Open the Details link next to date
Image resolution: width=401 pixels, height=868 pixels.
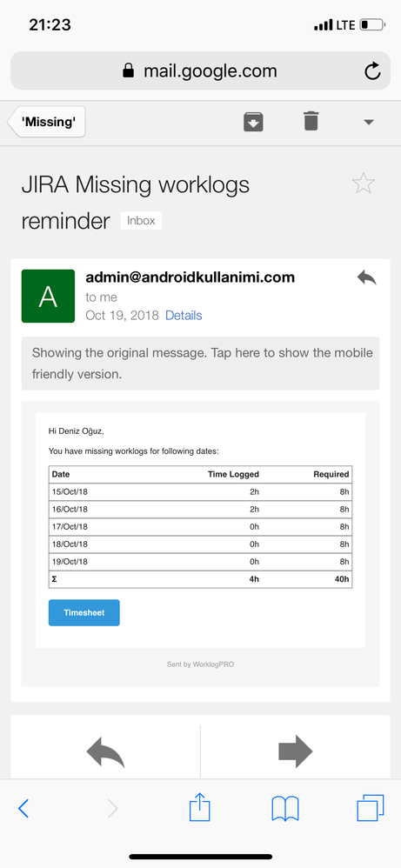click(184, 316)
